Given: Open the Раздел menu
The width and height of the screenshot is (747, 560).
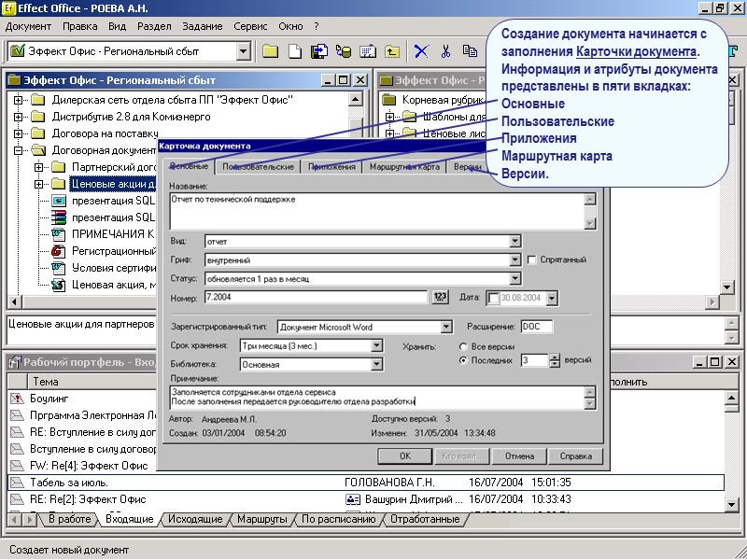Looking at the screenshot, I should point(154,27).
